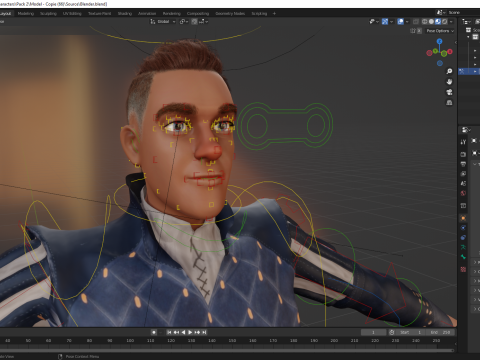Toggle show overlays button in header
The image size is (480, 360).
[401, 21]
